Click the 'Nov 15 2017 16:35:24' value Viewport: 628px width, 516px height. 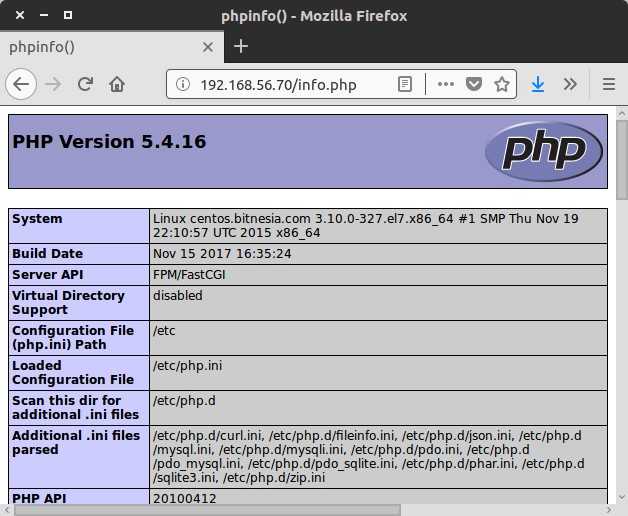click(222, 254)
